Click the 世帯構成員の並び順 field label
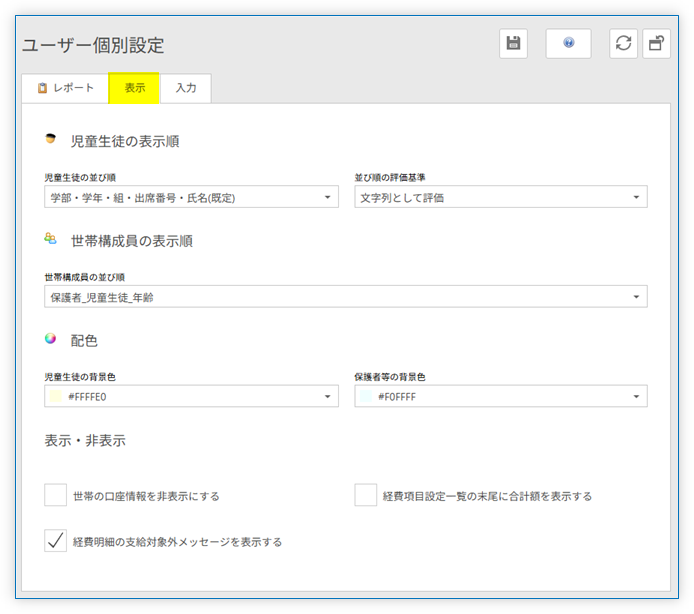This screenshot has width=694, height=614. pyautogui.click(x=85, y=277)
